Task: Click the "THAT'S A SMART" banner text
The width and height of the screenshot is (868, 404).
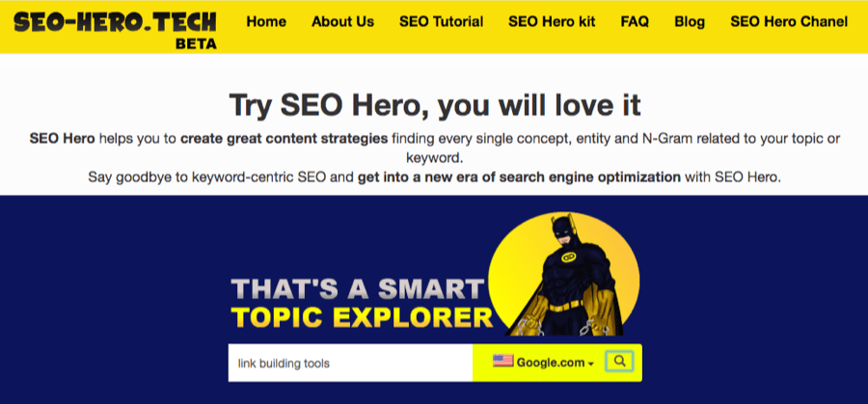Action: click(355, 289)
